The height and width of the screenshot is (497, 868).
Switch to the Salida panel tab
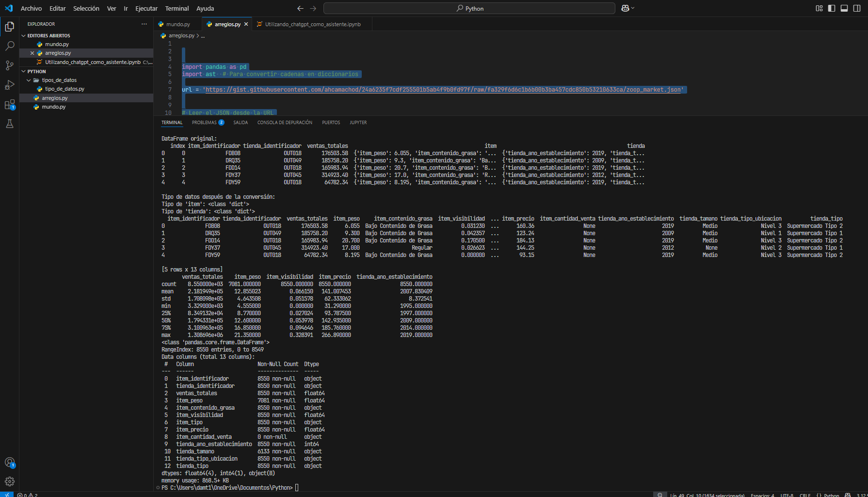(241, 123)
